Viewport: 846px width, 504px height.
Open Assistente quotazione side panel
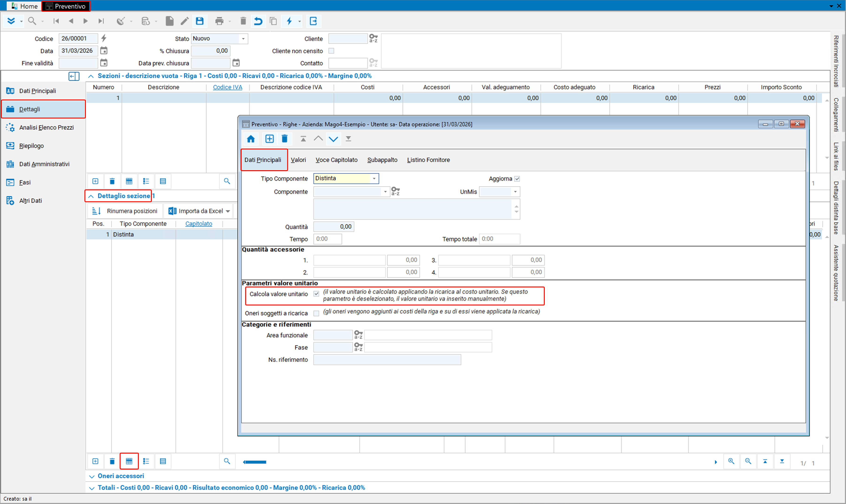click(x=836, y=273)
